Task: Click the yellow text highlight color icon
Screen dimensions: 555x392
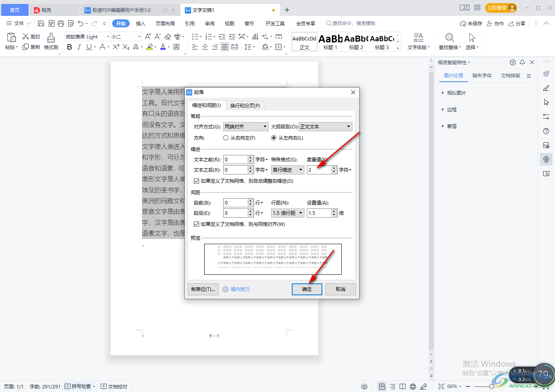Action: [149, 47]
